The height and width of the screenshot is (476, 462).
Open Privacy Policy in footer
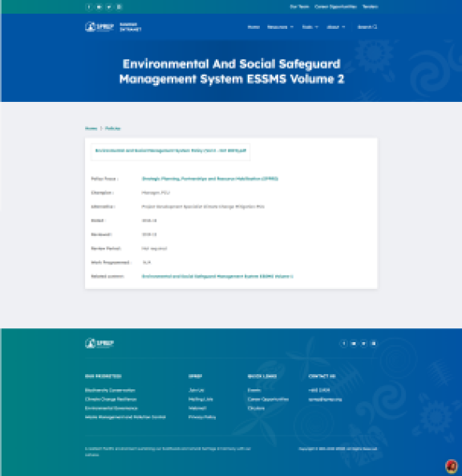coord(202,417)
